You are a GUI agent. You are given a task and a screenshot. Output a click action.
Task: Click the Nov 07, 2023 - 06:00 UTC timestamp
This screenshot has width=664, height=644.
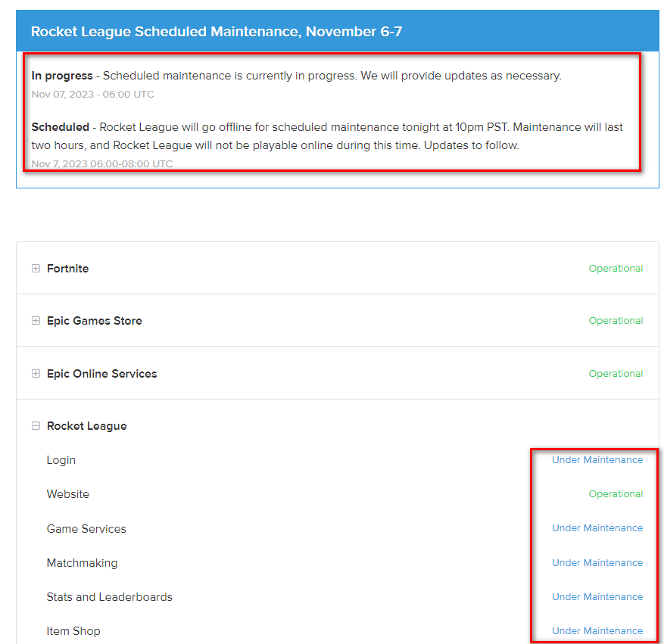tap(92, 95)
